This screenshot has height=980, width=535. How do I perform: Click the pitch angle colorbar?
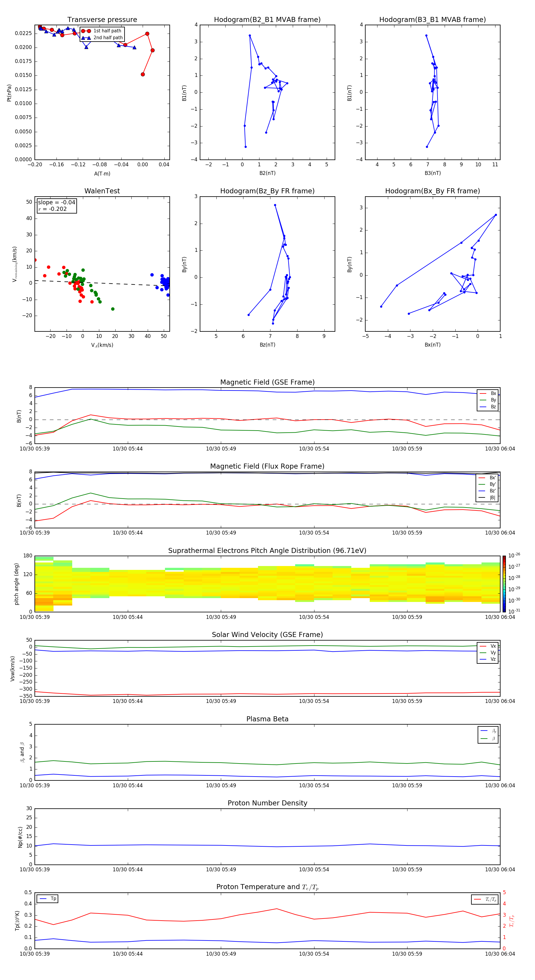504,584
